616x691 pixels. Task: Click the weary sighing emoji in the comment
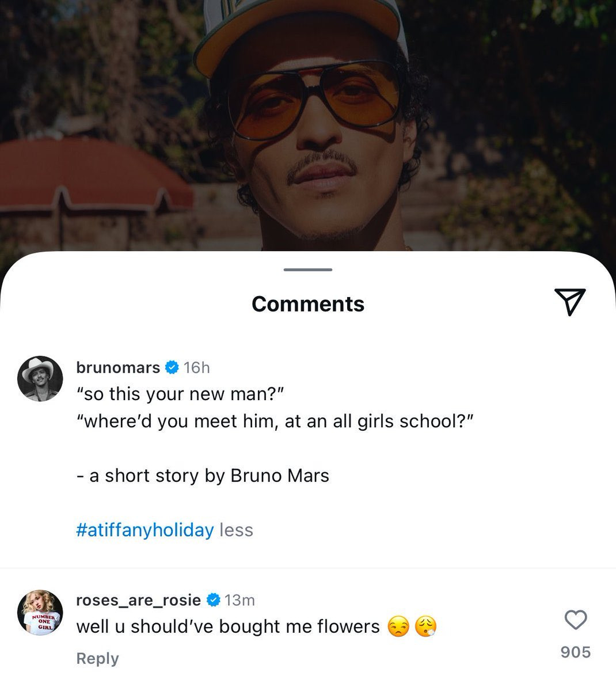tap(425, 627)
